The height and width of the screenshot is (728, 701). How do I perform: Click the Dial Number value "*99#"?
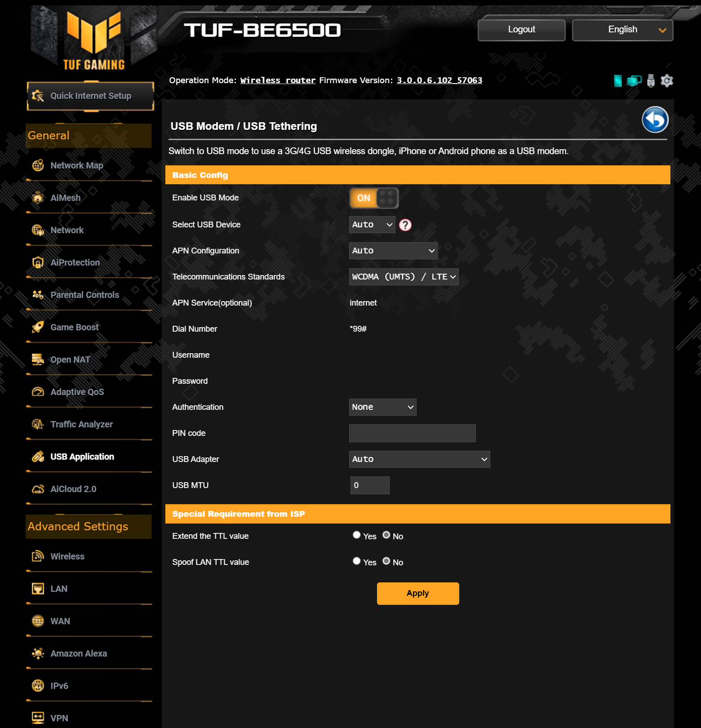pyautogui.click(x=358, y=329)
